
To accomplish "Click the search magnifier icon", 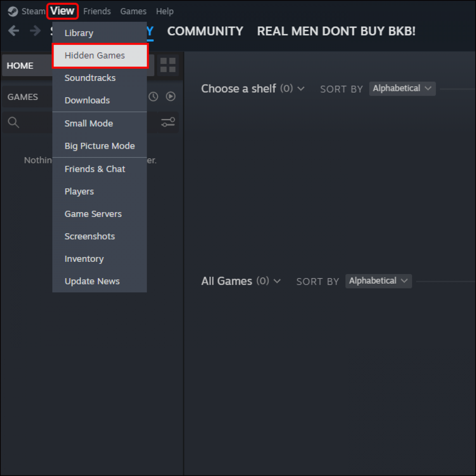I will coord(13,122).
